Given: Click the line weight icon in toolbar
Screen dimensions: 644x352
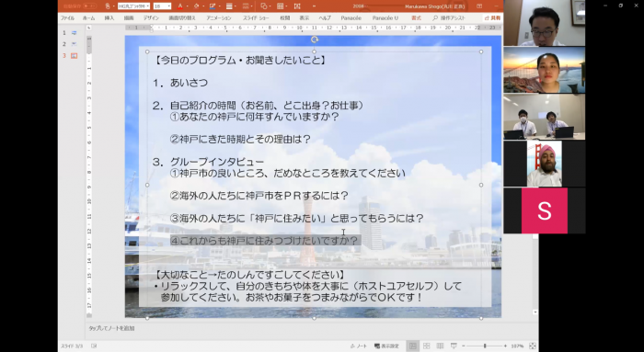Looking at the screenshot, I should point(229,6).
